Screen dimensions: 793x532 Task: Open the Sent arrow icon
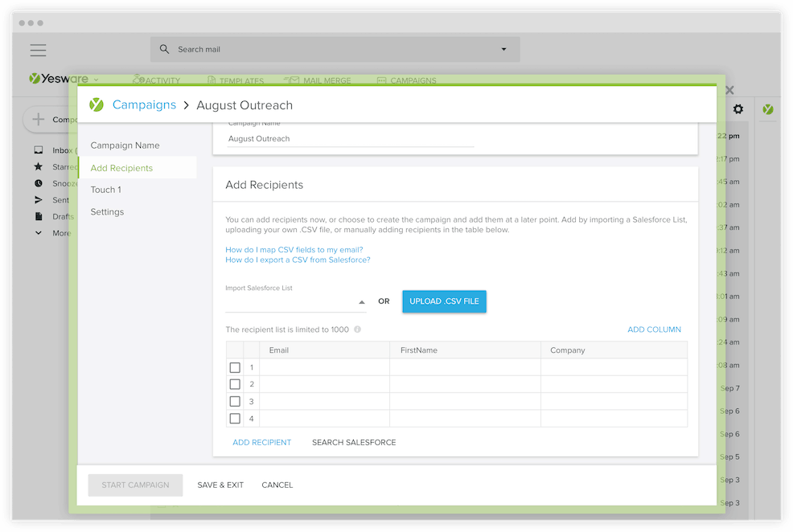(39, 199)
